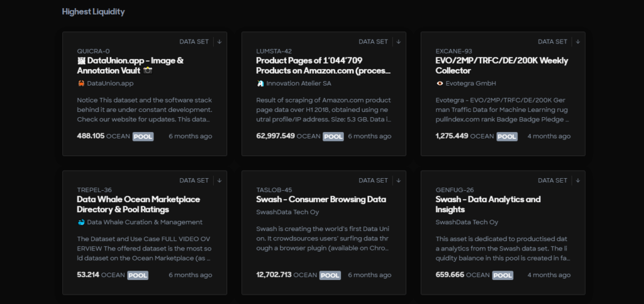
Task: Click DATA SET label on QUICRA-0 card
Action: click(x=194, y=42)
